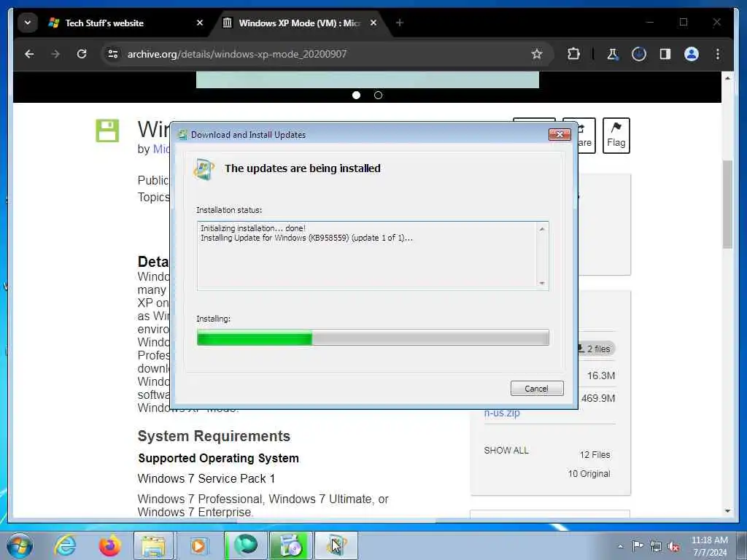Open the Chrome extensions puzzle icon
Viewport: 747px width, 560px height.
(x=573, y=54)
